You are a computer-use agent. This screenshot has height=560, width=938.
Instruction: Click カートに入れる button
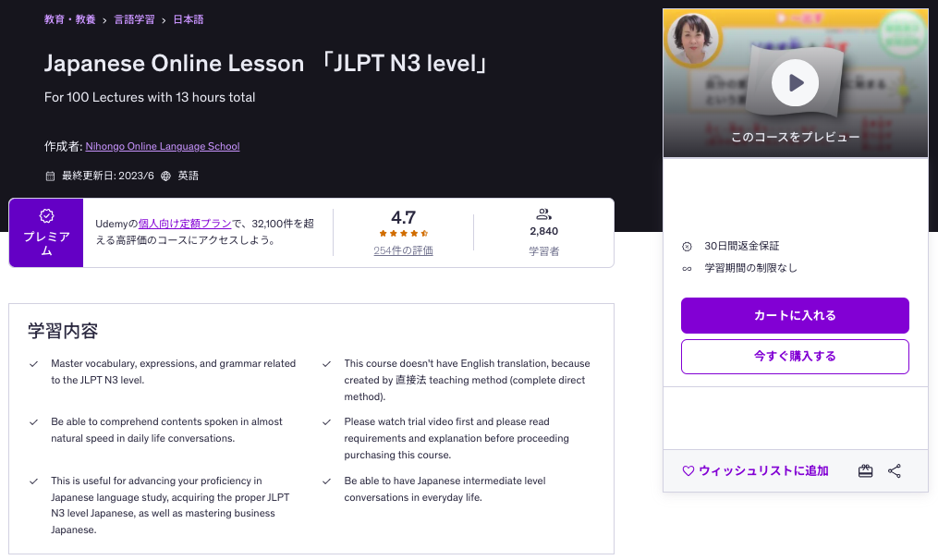[795, 315]
